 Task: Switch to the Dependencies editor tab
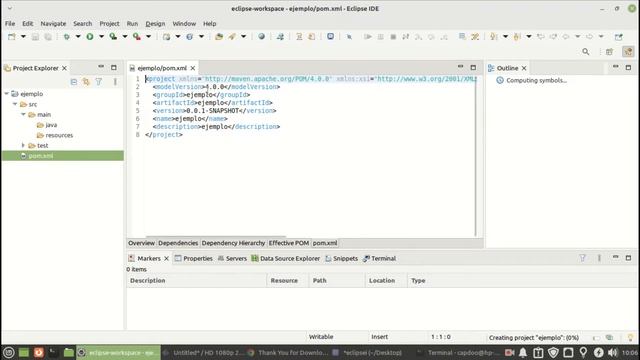(x=178, y=243)
